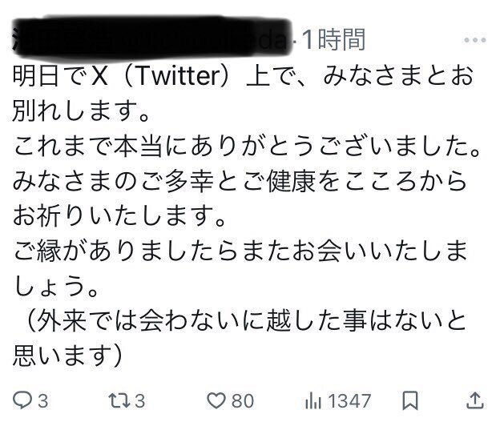Click the line お別れします
This screenshot has height=422, width=504.
(x=81, y=111)
